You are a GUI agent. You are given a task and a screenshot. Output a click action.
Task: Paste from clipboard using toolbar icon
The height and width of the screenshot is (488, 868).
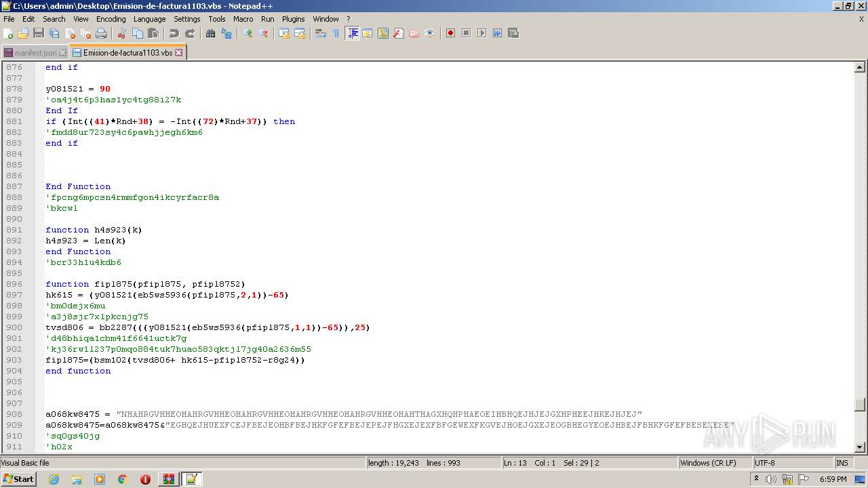pos(153,33)
